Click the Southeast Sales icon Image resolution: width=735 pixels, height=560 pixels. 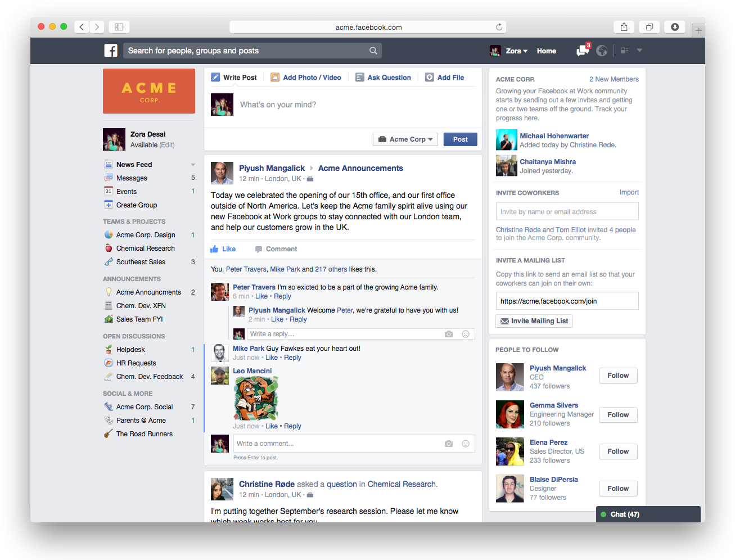pyautogui.click(x=109, y=261)
